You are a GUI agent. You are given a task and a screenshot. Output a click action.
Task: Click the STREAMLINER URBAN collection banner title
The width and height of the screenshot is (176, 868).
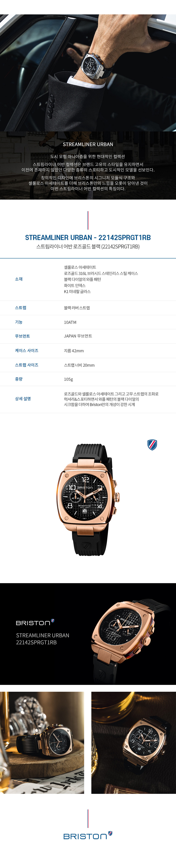(x=88, y=144)
